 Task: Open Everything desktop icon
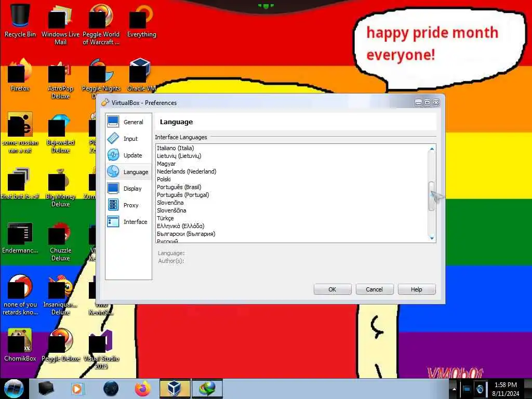click(x=141, y=21)
